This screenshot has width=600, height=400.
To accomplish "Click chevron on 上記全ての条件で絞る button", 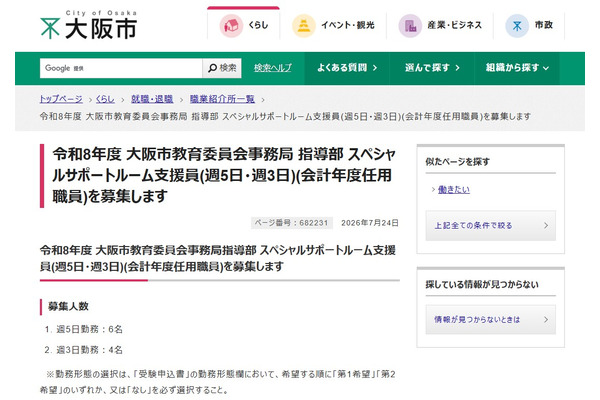I will [546, 225].
